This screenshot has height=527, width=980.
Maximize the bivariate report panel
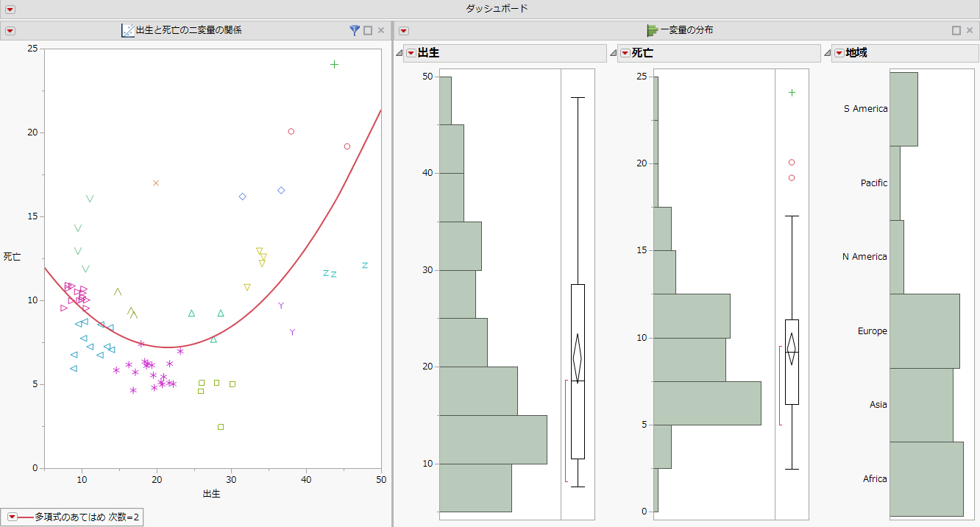(x=368, y=31)
